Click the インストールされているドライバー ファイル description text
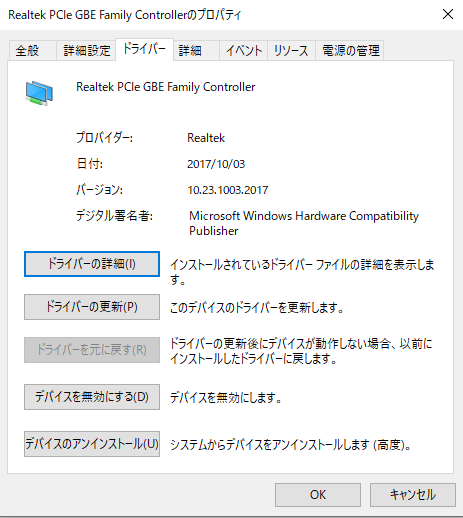 click(x=302, y=272)
